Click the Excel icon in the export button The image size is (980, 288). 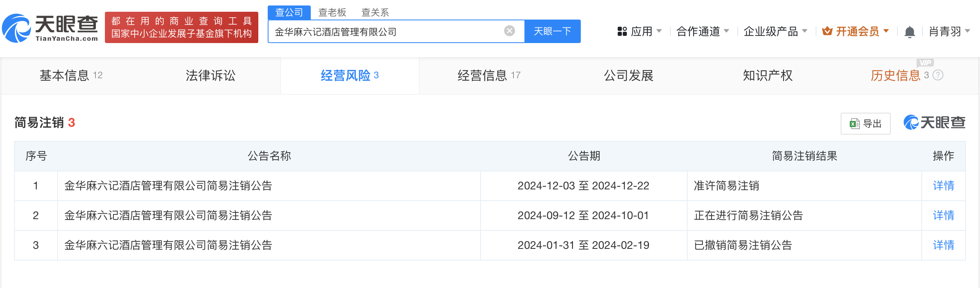(854, 124)
